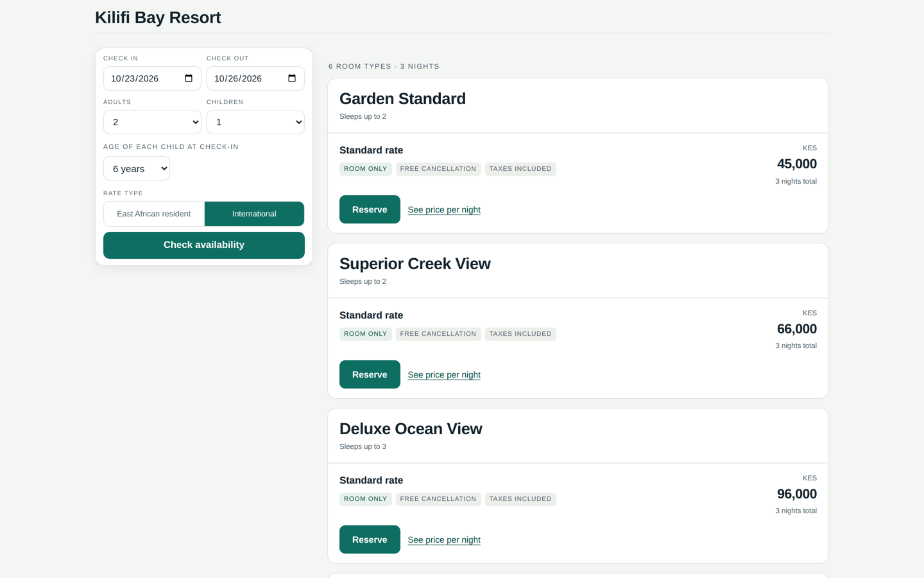
Task: Reserve the Superior Creek View room
Action: [x=370, y=374]
